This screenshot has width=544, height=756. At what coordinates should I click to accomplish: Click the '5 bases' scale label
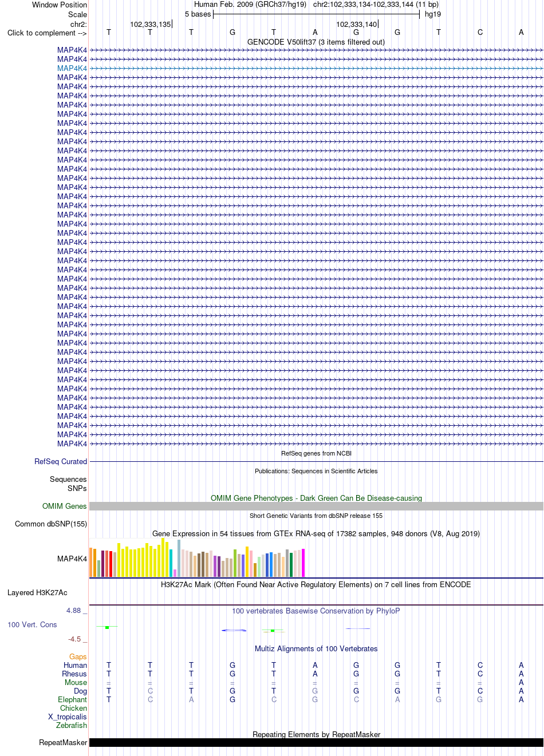[198, 14]
